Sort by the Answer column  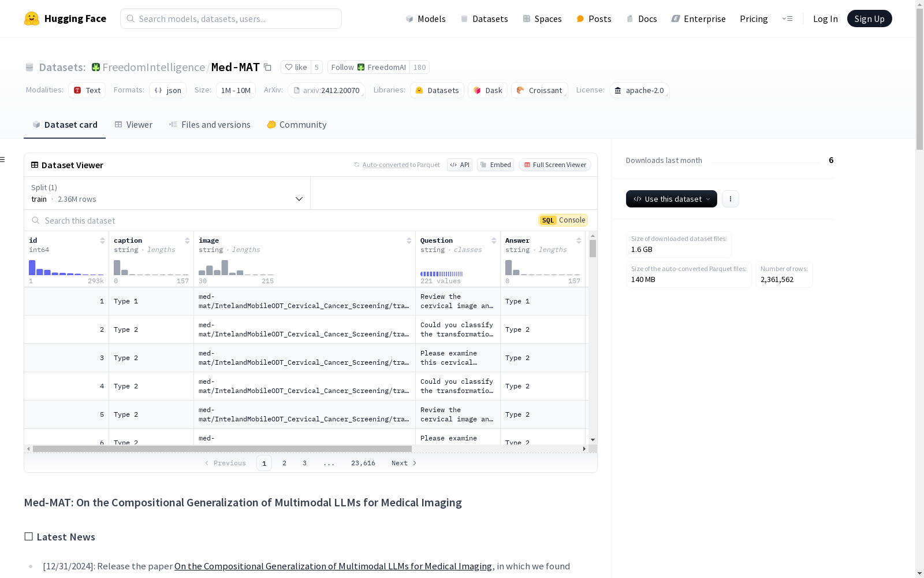pyautogui.click(x=579, y=240)
